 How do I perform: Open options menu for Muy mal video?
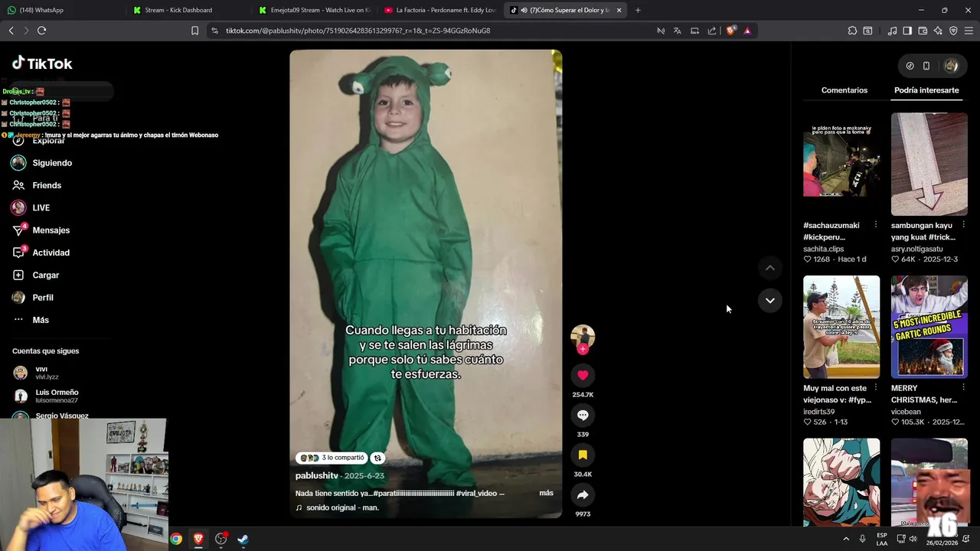tap(875, 387)
